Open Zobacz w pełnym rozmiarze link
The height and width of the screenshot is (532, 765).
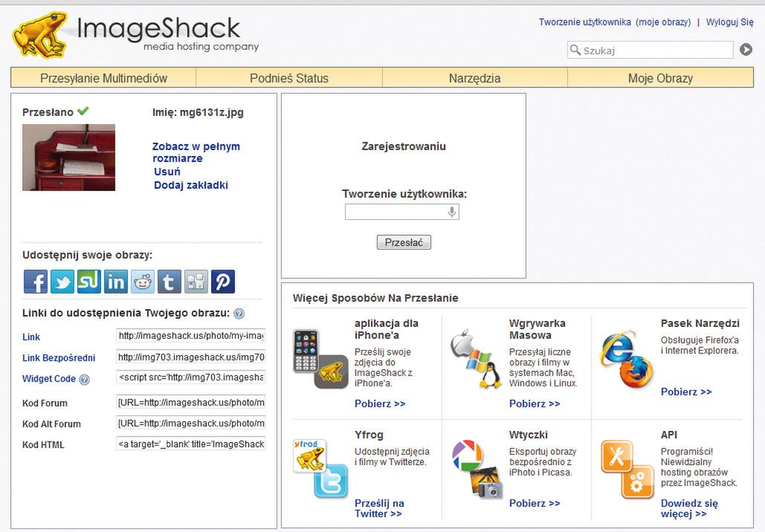point(196,152)
